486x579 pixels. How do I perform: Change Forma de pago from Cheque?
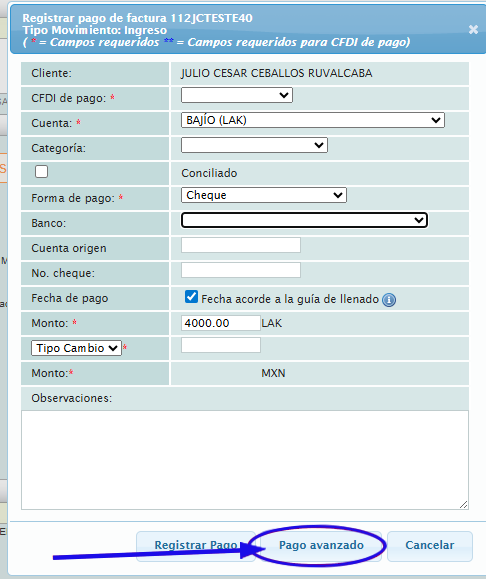(264, 195)
